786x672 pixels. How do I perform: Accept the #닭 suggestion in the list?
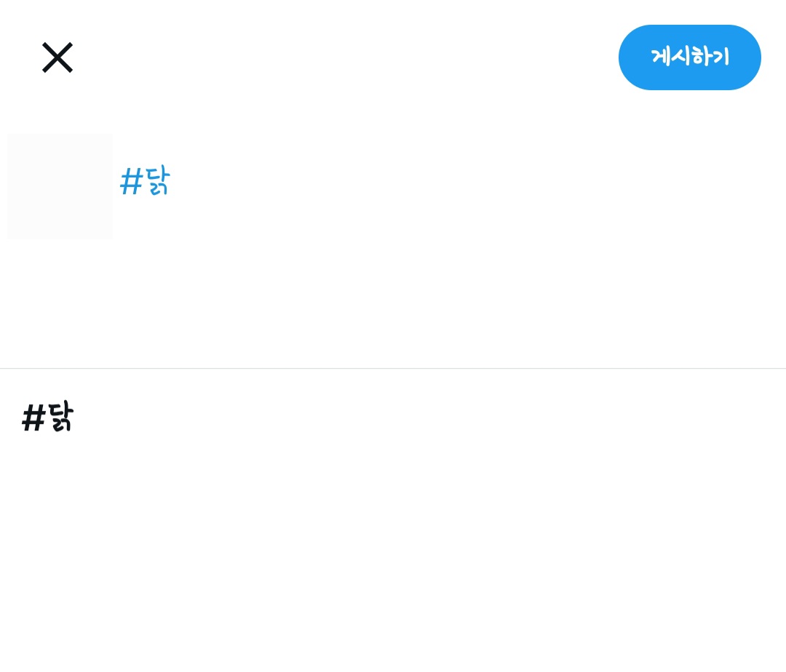click(x=48, y=417)
